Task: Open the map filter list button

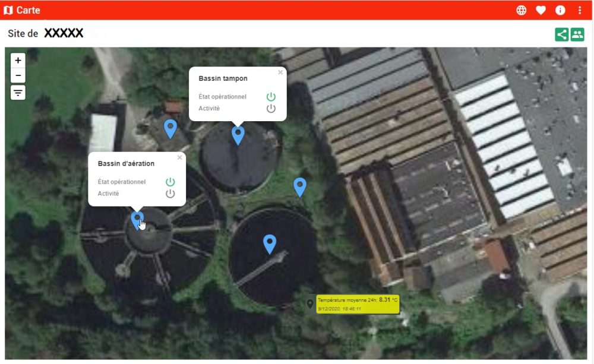Action: tap(18, 93)
